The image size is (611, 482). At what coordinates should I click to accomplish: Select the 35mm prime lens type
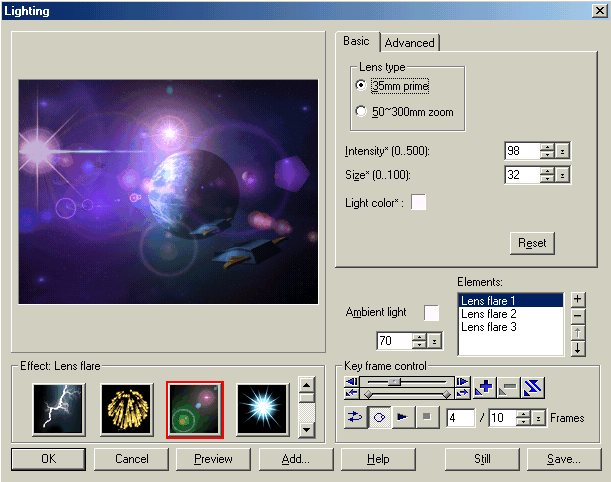393,86
